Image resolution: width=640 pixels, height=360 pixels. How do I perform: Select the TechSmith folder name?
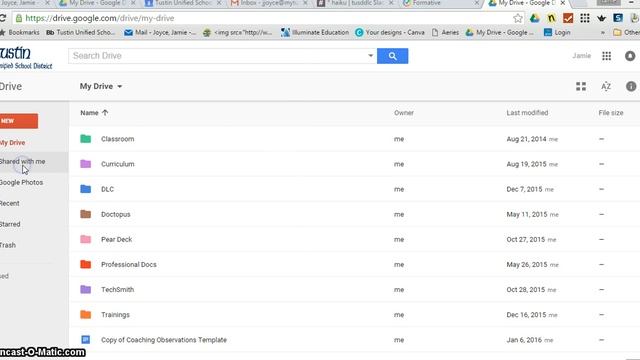click(118, 289)
